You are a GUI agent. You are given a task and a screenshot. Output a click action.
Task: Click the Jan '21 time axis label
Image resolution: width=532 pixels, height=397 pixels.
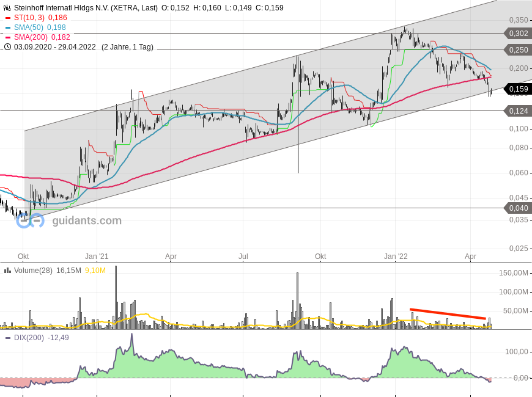(x=97, y=257)
